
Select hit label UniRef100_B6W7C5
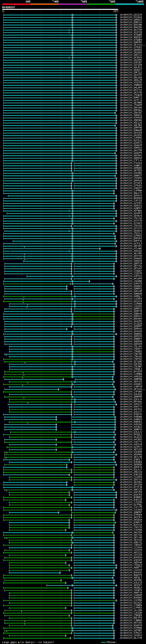pos(131,575)
